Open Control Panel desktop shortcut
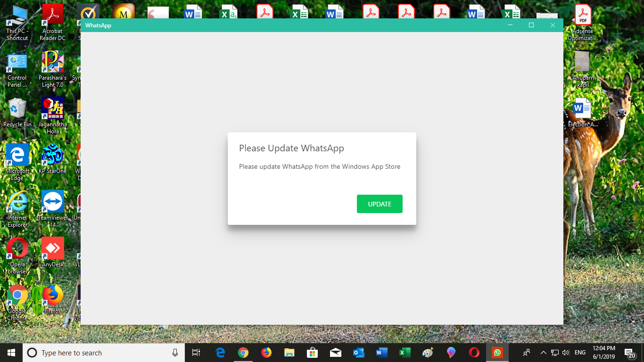644x362 pixels. (17, 70)
